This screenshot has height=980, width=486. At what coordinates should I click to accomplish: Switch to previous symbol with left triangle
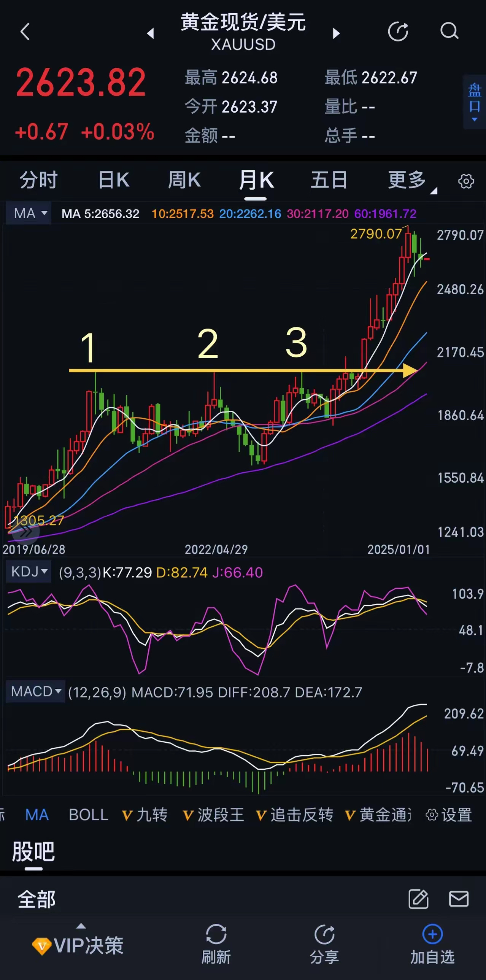[x=150, y=33]
